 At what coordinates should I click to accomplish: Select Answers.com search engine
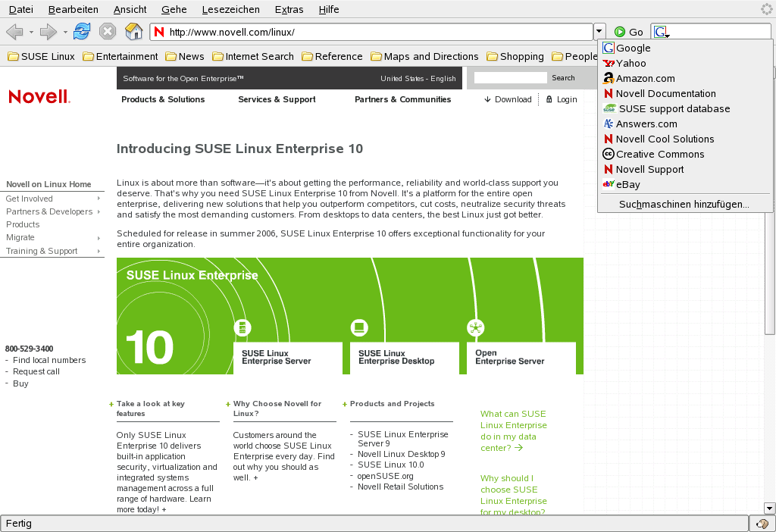[x=685, y=124]
